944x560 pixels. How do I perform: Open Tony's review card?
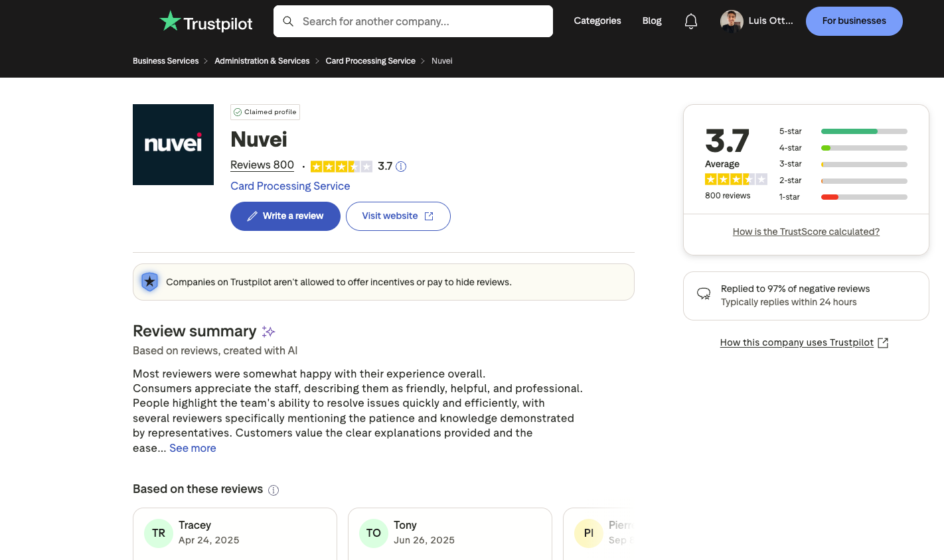coord(450,534)
